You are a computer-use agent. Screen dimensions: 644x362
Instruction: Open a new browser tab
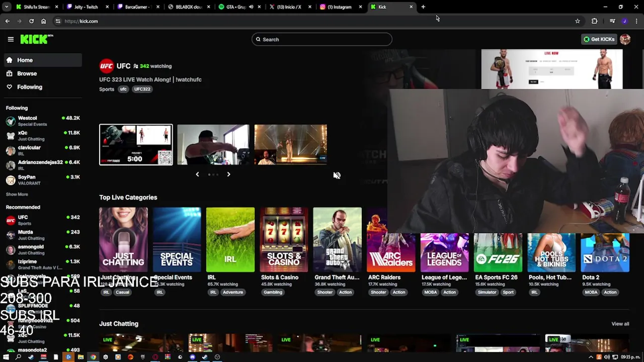pos(423,7)
